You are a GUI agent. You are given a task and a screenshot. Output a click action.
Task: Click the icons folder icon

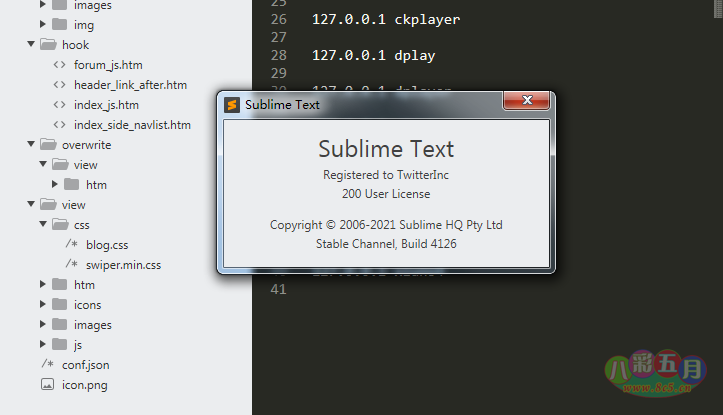[59, 304]
